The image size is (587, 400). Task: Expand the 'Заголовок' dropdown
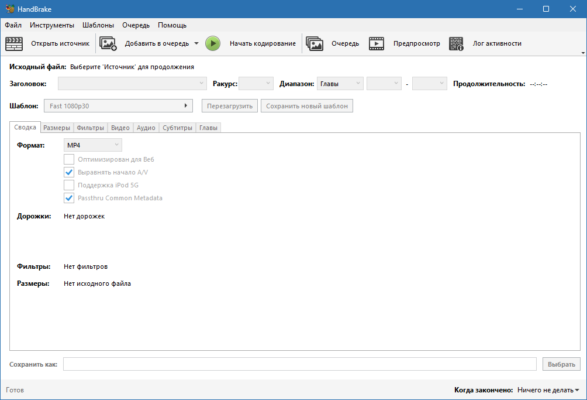pos(132,84)
